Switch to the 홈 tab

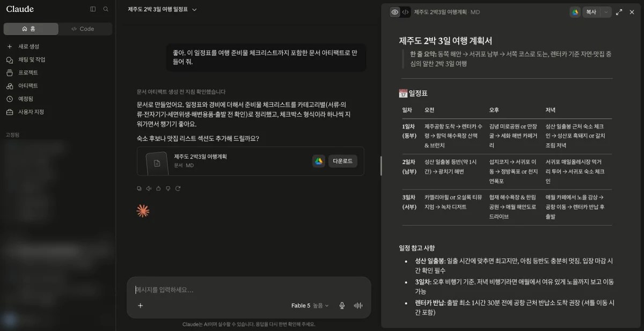coord(30,29)
